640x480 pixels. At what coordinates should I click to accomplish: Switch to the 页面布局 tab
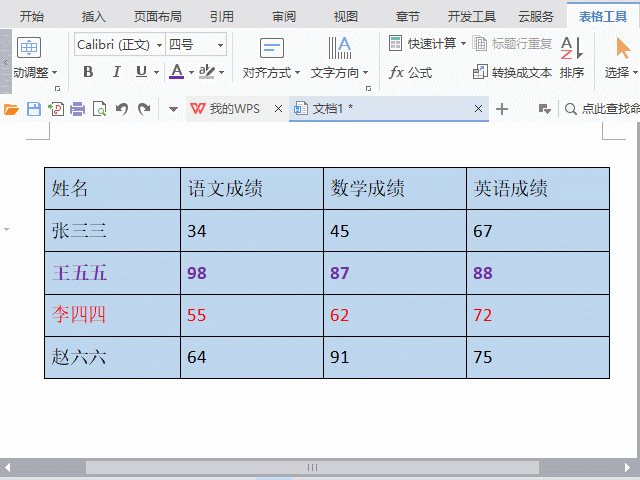pos(158,17)
